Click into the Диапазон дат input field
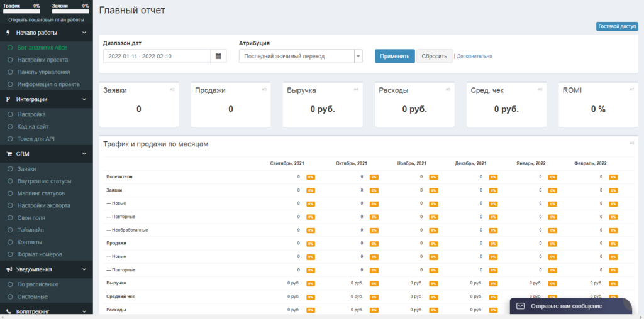644x319 pixels. pos(156,56)
